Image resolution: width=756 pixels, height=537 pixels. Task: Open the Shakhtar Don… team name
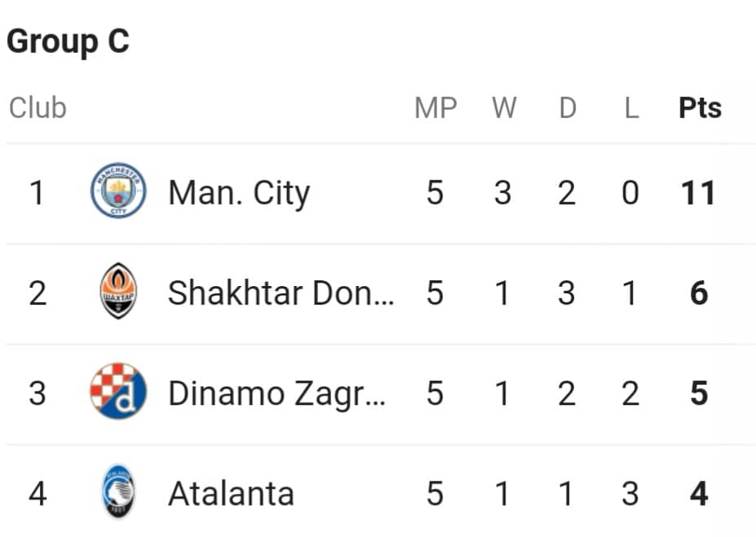pyautogui.click(x=281, y=293)
